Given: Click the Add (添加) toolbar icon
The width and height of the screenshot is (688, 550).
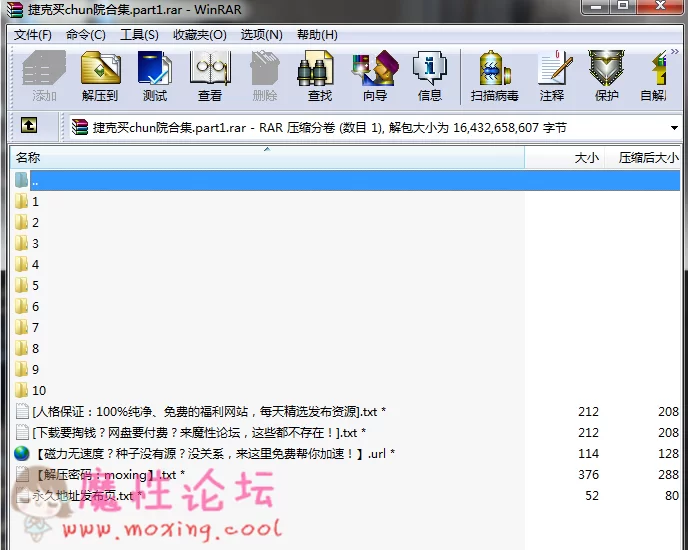Looking at the screenshot, I should point(44,75).
